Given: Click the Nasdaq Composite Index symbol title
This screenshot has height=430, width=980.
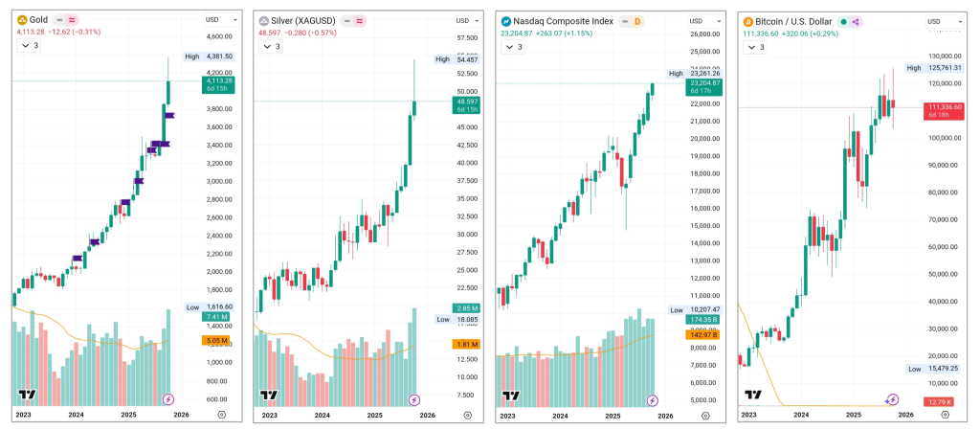Looking at the screenshot, I should (x=563, y=21).
